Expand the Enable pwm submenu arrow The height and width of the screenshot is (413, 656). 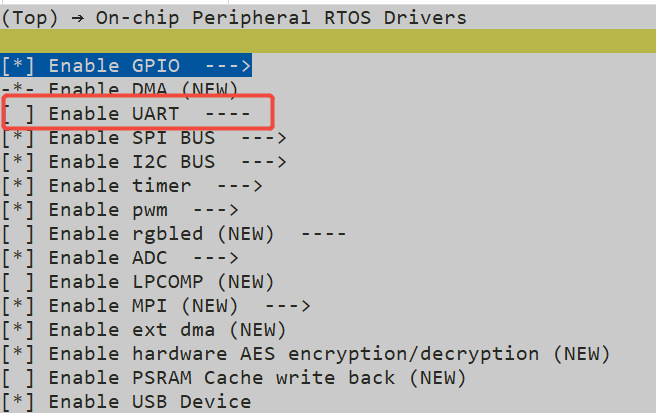pyautogui.click(x=214, y=210)
